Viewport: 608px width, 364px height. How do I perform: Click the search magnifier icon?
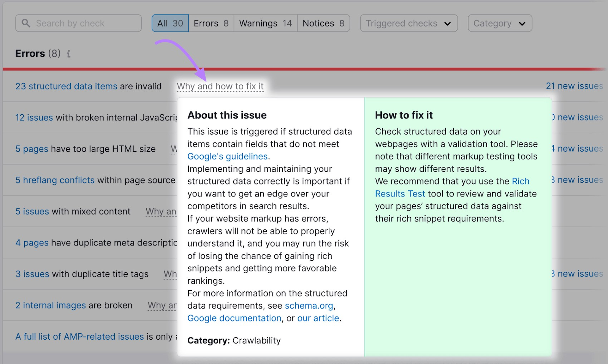pos(25,23)
